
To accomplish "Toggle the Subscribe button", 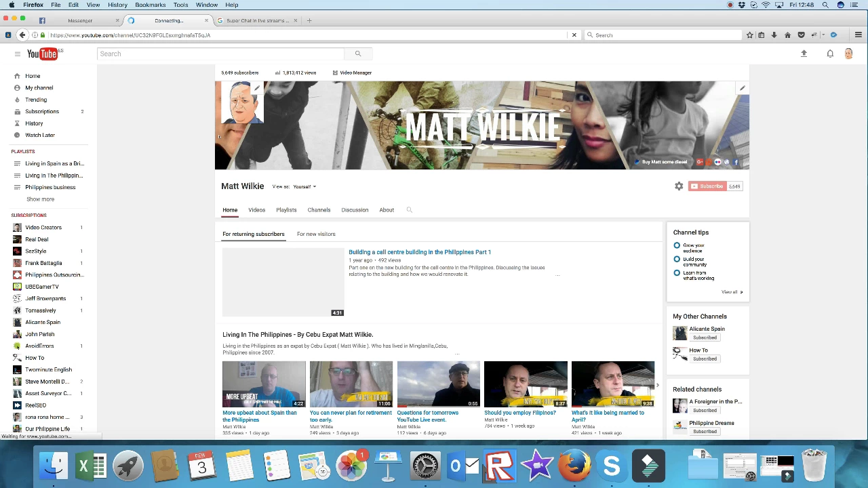I will point(707,186).
